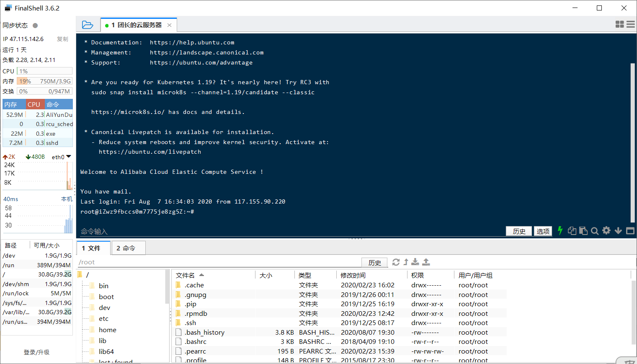Select the CPU process sort tab

click(x=34, y=104)
